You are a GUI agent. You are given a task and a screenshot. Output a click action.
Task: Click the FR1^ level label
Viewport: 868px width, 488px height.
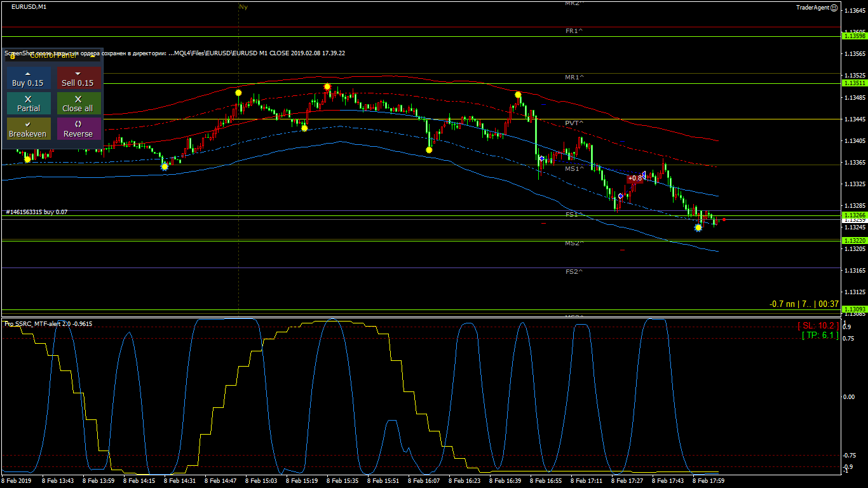(x=574, y=31)
